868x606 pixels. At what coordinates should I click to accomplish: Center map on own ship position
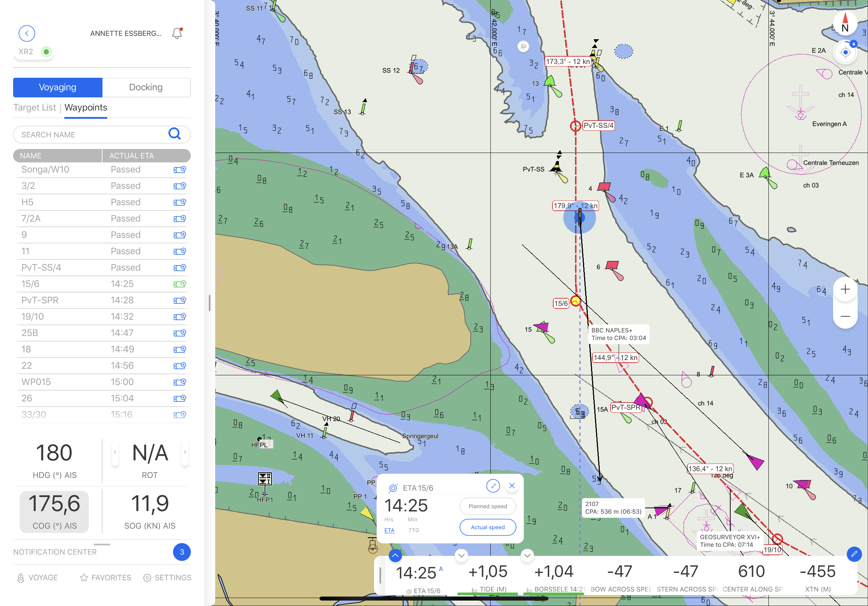845,53
